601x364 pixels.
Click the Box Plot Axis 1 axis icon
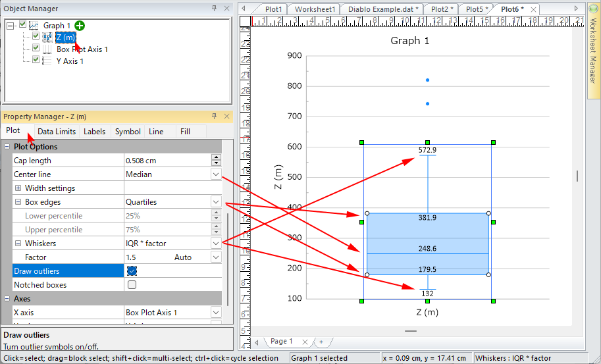point(47,49)
